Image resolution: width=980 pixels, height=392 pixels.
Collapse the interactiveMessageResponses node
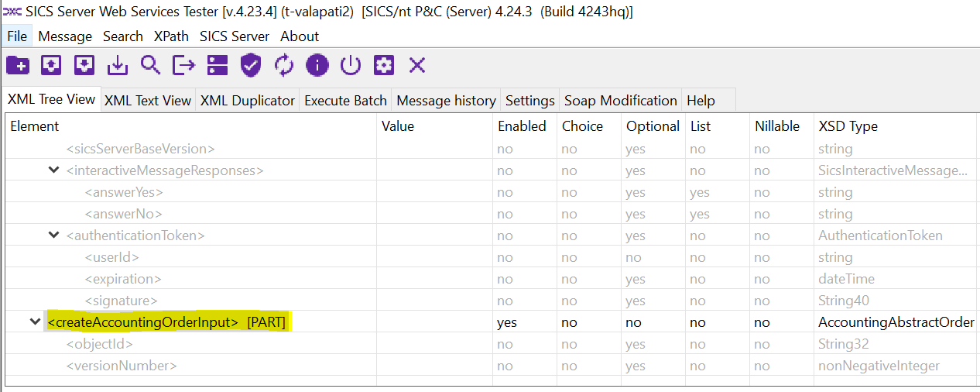53,170
